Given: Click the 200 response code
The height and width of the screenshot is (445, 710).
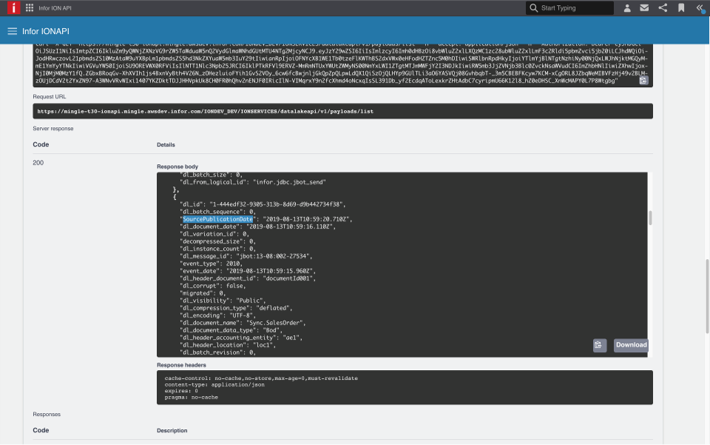Looking at the screenshot, I should click(x=38, y=162).
